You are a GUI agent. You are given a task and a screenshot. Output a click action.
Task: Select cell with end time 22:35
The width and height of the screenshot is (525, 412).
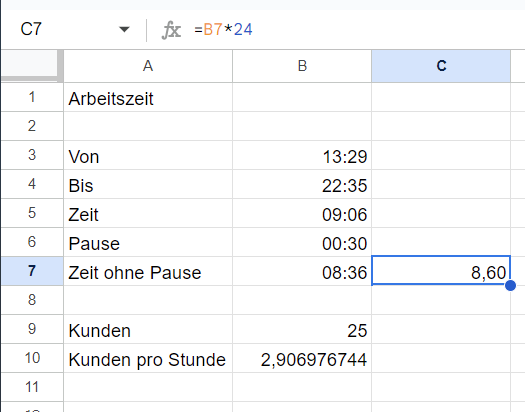[x=302, y=184]
